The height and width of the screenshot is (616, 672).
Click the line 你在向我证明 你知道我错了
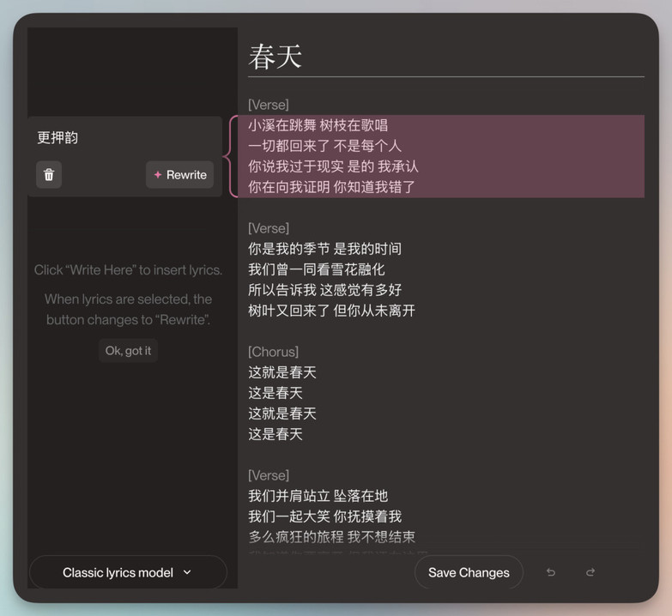tap(332, 187)
